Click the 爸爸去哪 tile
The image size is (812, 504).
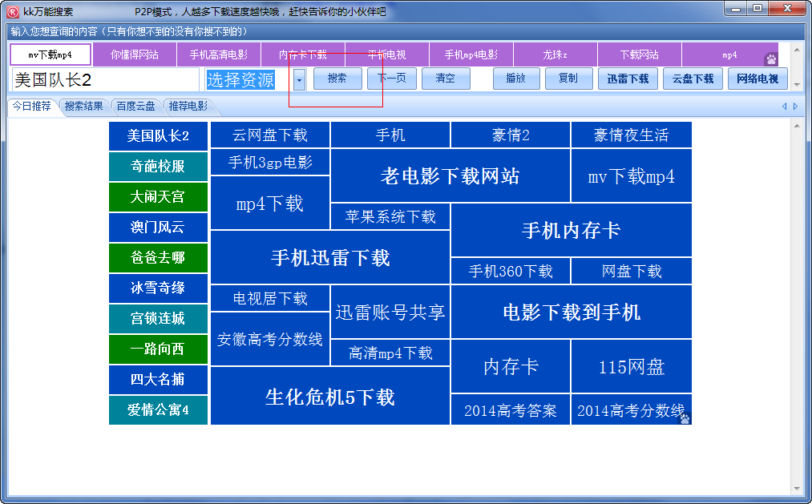coord(158,258)
